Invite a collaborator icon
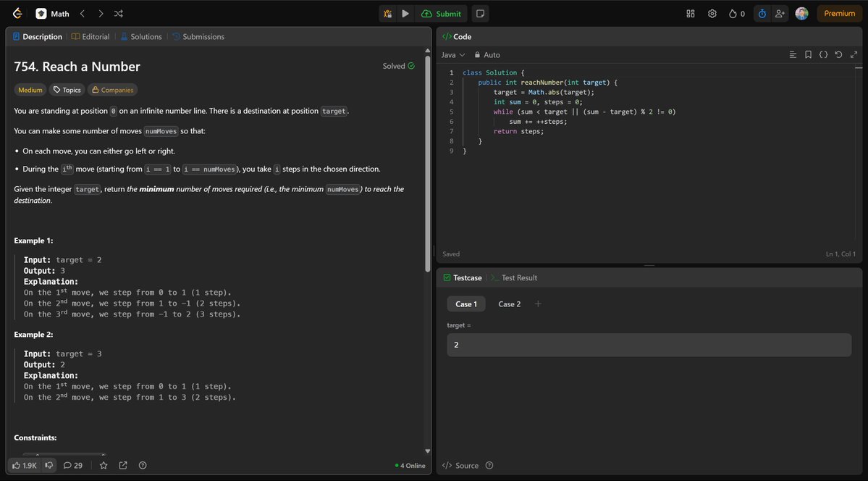 coord(780,13)
